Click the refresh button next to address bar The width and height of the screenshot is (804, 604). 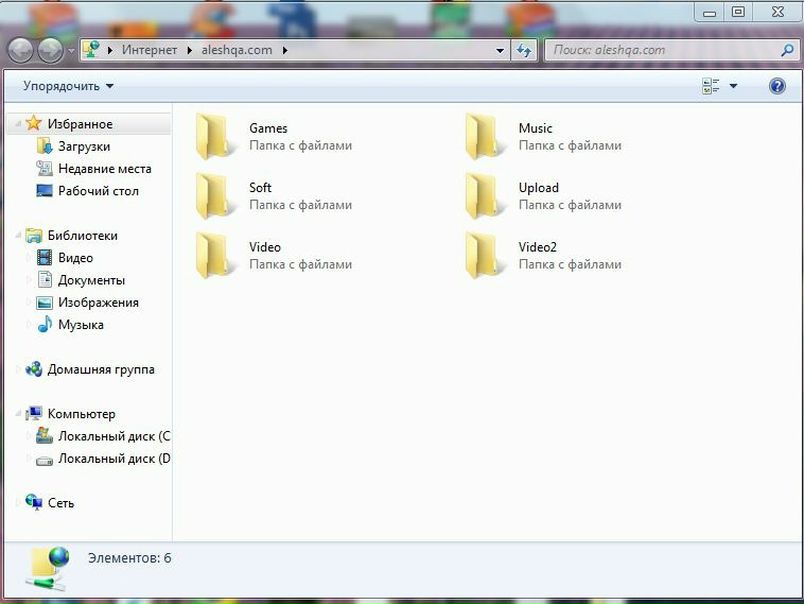[x=524, y=50]
